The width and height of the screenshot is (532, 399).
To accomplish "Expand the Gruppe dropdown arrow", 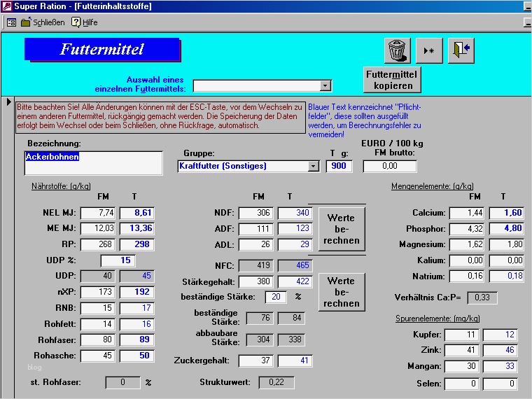I will click(313, 167).
